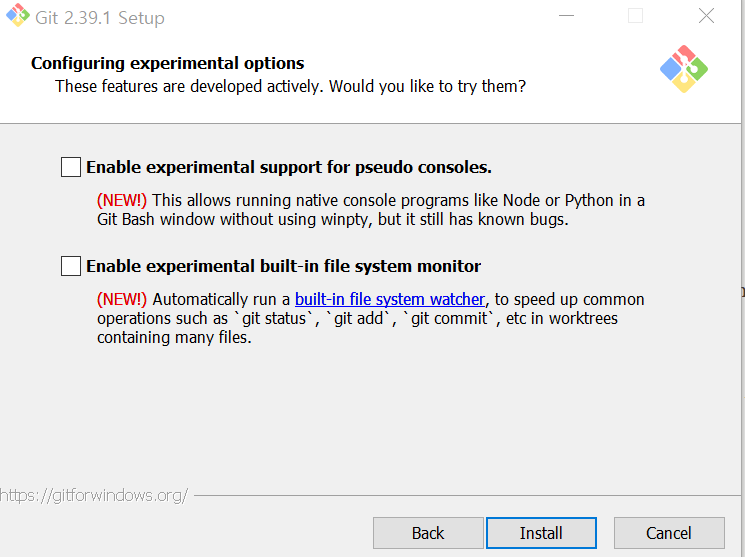Cancel the Git setup
745x557 pixels.
point(669,533)
